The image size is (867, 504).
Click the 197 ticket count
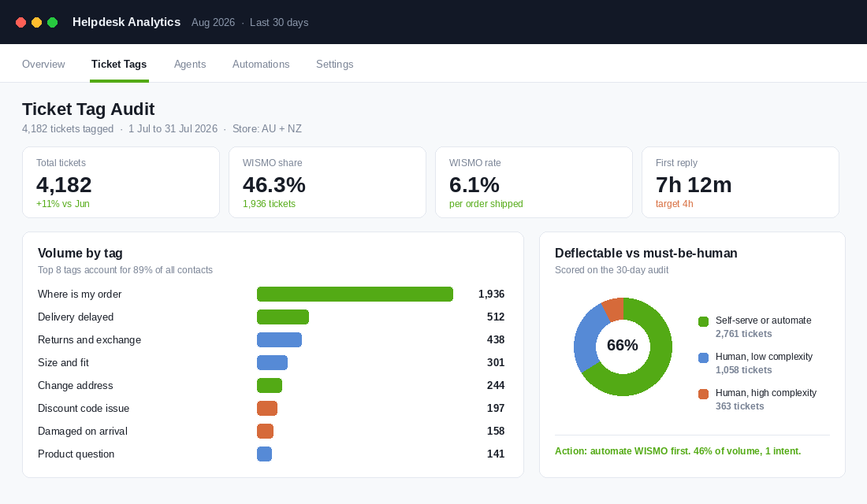(496, 409)
